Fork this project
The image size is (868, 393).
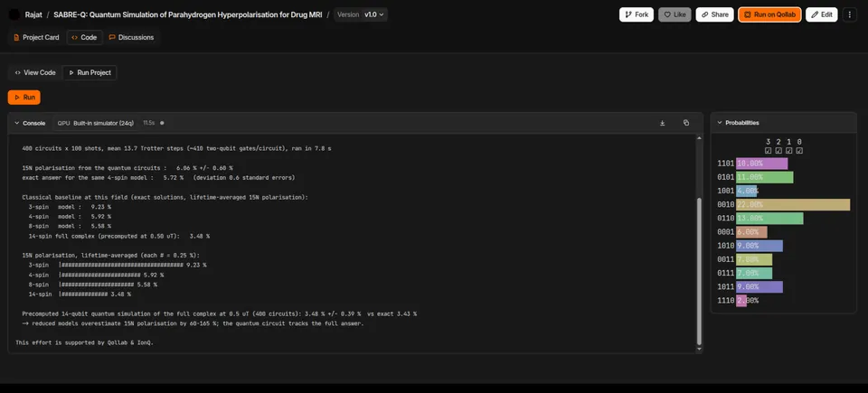[636, 15]
